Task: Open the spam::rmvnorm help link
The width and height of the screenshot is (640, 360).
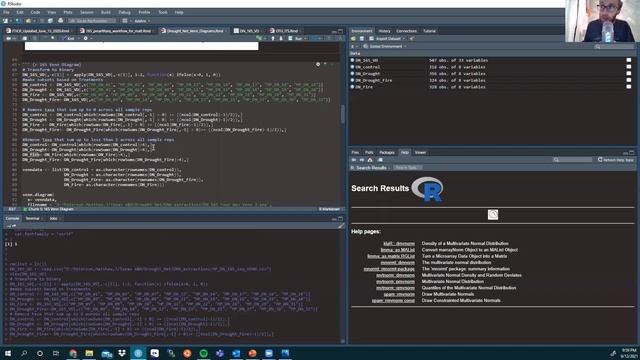Action: click(399, 294)
